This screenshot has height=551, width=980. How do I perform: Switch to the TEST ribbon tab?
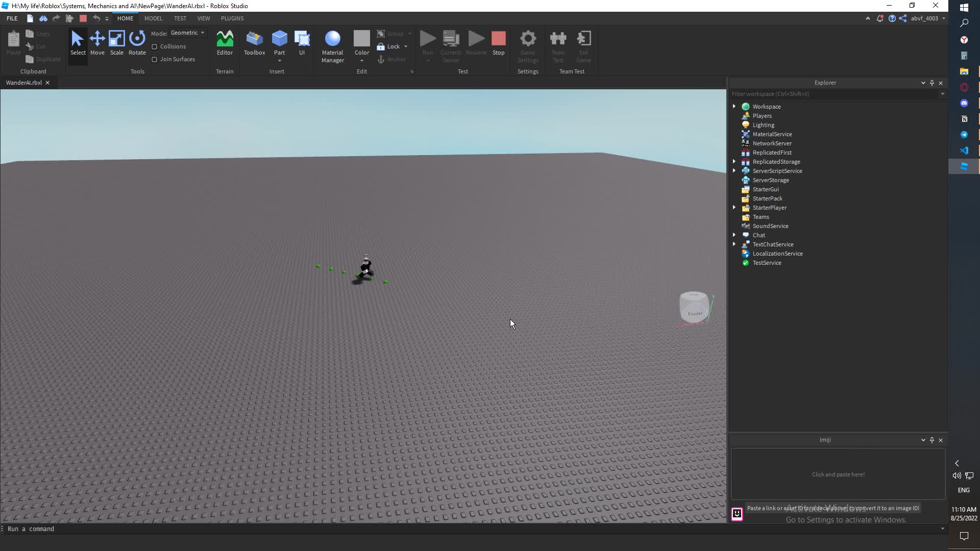pyautogui.click(x=180, y=18)
